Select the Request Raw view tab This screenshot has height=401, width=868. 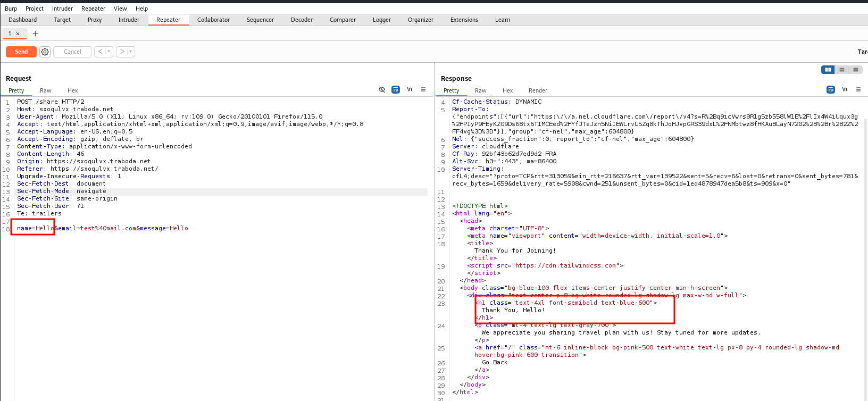(x=46, y=90)
